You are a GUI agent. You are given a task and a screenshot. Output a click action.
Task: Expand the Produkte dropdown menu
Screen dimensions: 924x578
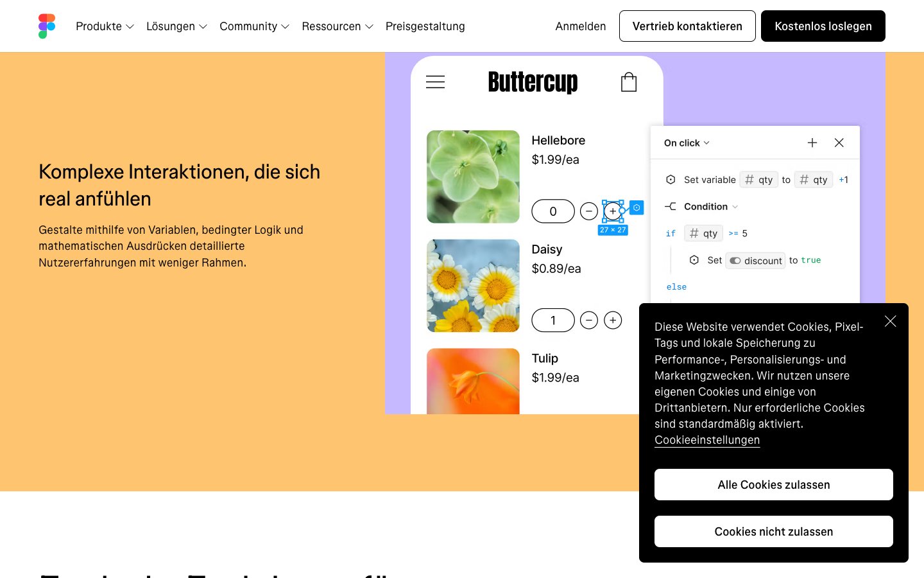105,26
